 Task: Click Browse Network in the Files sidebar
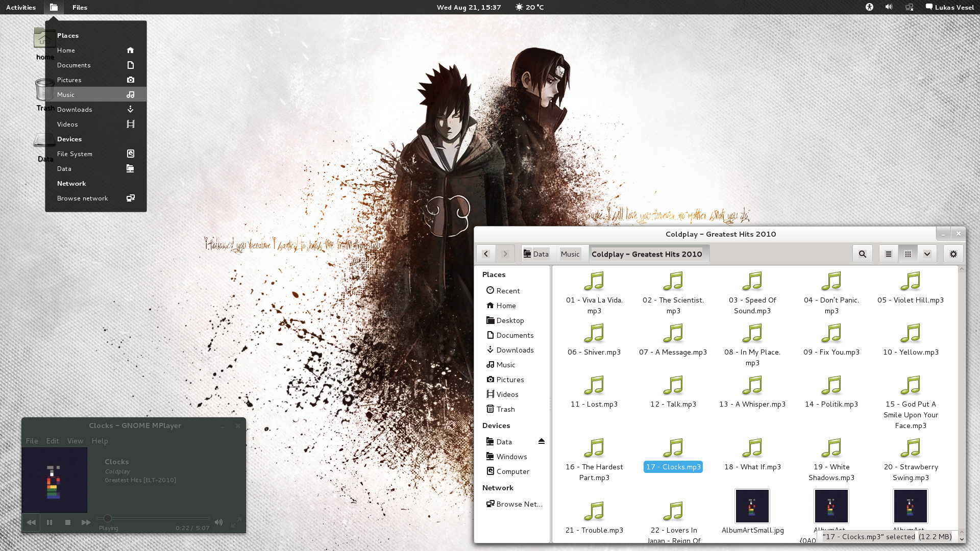click(512, 504)
